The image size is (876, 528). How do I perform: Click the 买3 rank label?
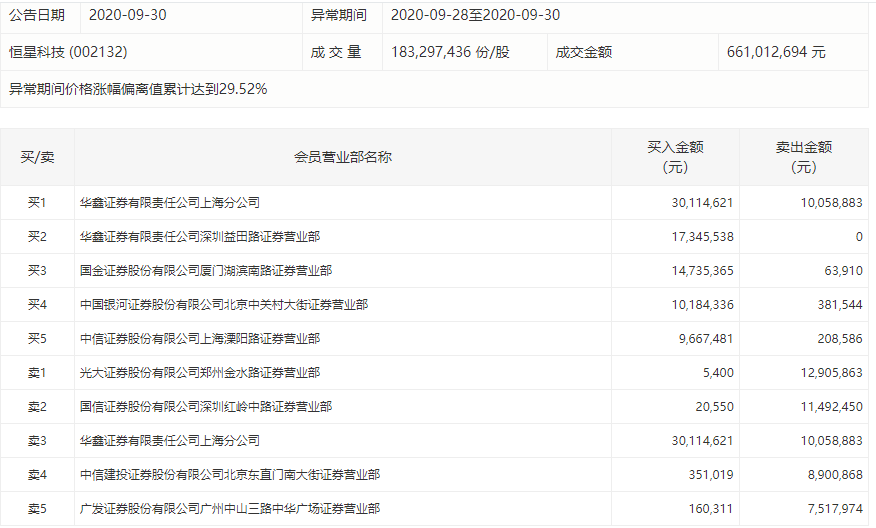click(37, 271)
